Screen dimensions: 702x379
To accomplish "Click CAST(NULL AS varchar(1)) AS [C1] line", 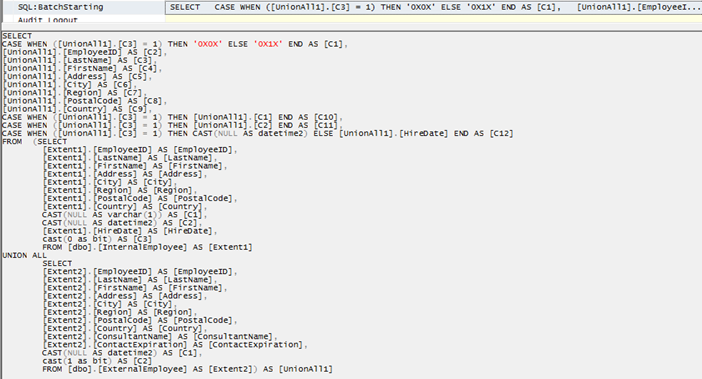I will coord(125,214).
